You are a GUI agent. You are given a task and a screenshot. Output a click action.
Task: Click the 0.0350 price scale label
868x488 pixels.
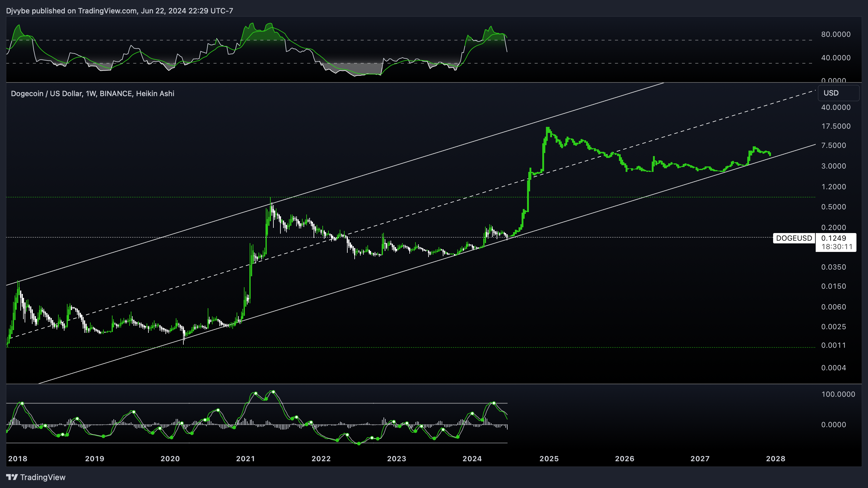[x=834, y=267]
